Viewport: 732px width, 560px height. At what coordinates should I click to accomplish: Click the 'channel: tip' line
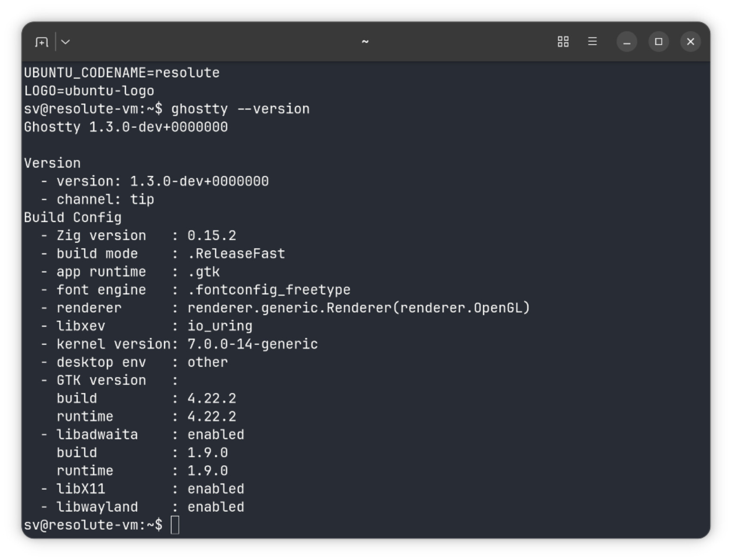coord(105,199)
